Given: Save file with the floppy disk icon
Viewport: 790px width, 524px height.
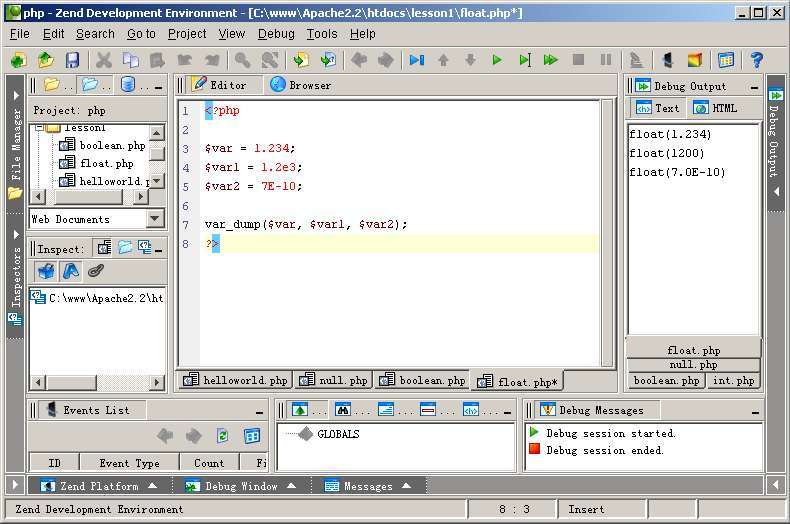Looking at the screenshot, I should tap(73, 60).
